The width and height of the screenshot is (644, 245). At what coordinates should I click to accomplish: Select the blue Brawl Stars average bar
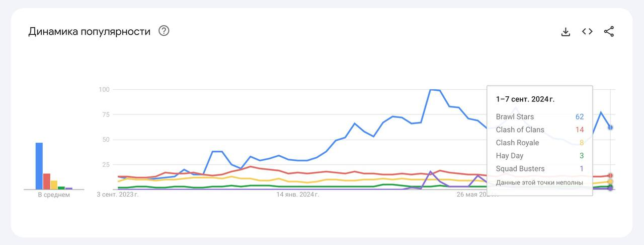(x=39, y=166)
